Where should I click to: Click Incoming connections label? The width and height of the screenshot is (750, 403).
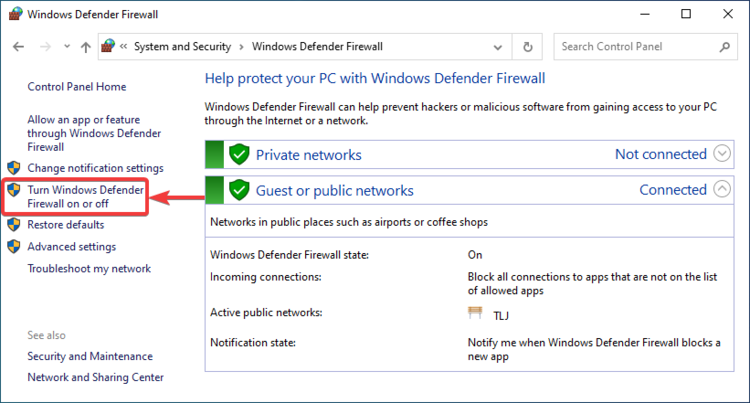265,277
